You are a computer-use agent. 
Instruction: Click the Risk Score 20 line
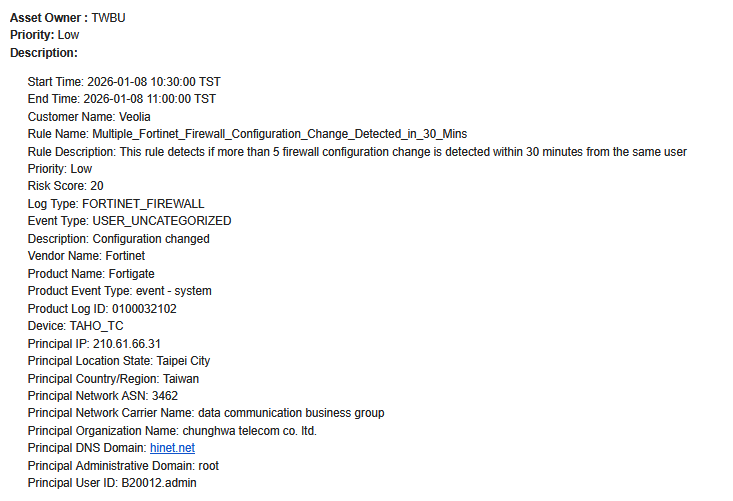click(65, 186)
